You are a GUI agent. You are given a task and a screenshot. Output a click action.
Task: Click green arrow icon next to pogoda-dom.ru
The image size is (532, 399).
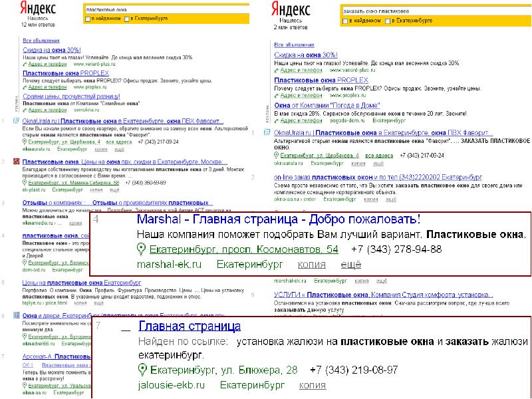(277, 120)
